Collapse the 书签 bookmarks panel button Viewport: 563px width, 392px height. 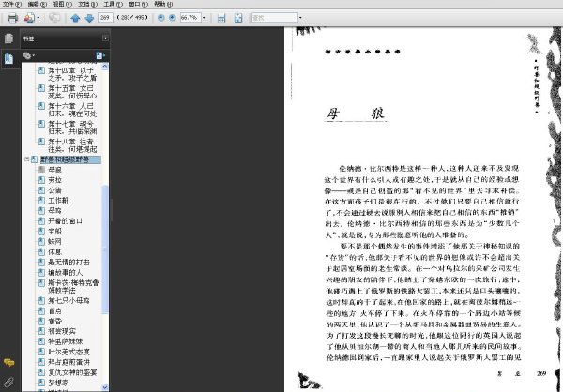click(x=105, y=38)
